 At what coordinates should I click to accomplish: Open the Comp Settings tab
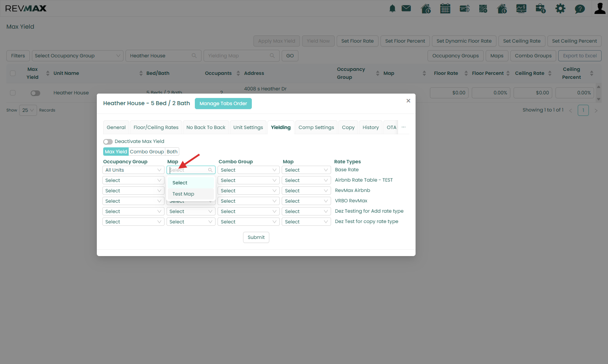316,127
